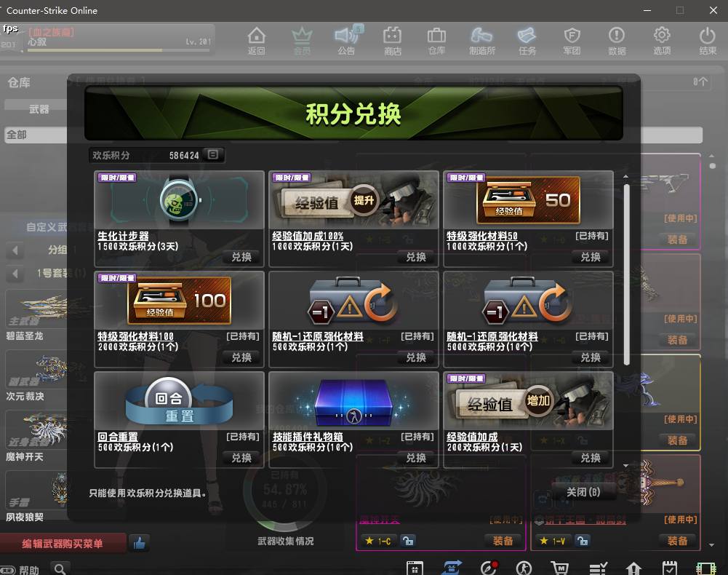Exchange 兑换 for 回合重置
Image resolution: width=728 pixels, height=575 pixels.
click(241, 457)
